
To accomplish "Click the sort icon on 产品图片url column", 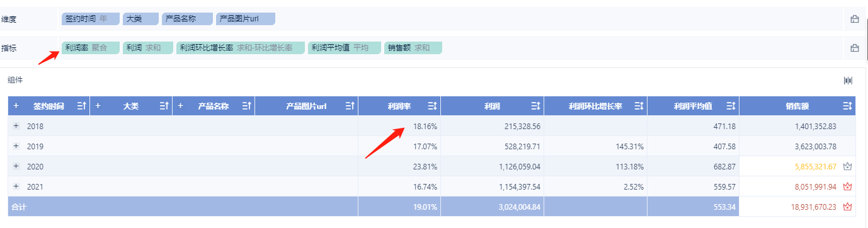I will (x=350, y=106).
